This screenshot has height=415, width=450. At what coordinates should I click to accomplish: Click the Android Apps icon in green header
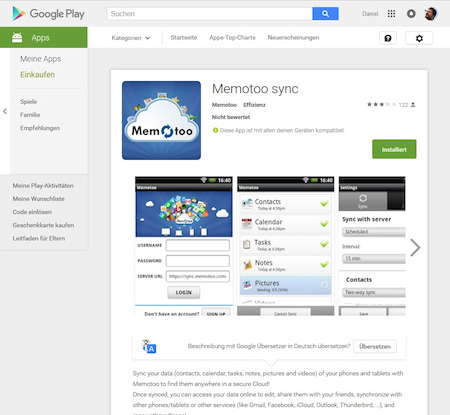17,37
